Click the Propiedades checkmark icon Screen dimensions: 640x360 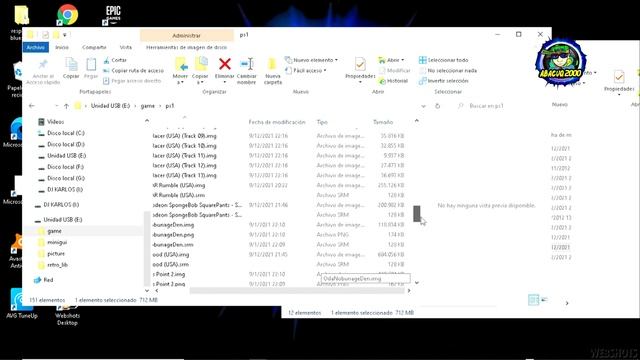[360, 64]
